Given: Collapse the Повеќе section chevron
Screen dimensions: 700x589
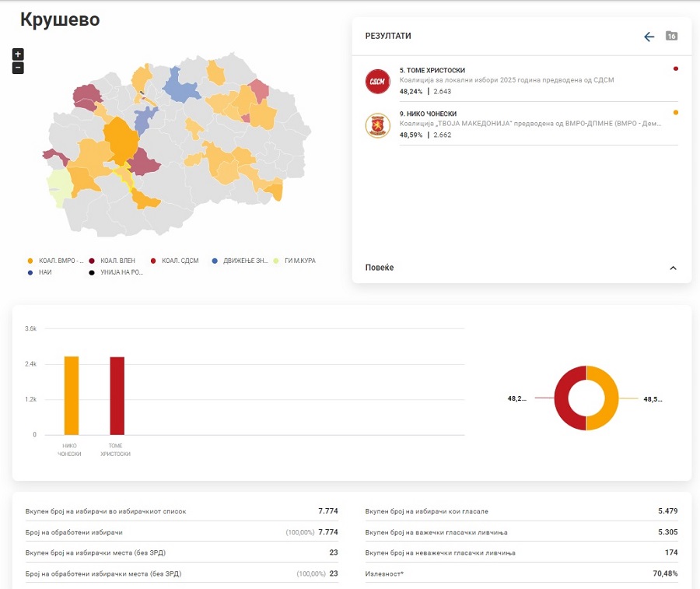Looking at the screenshot, I should point(673,268).
